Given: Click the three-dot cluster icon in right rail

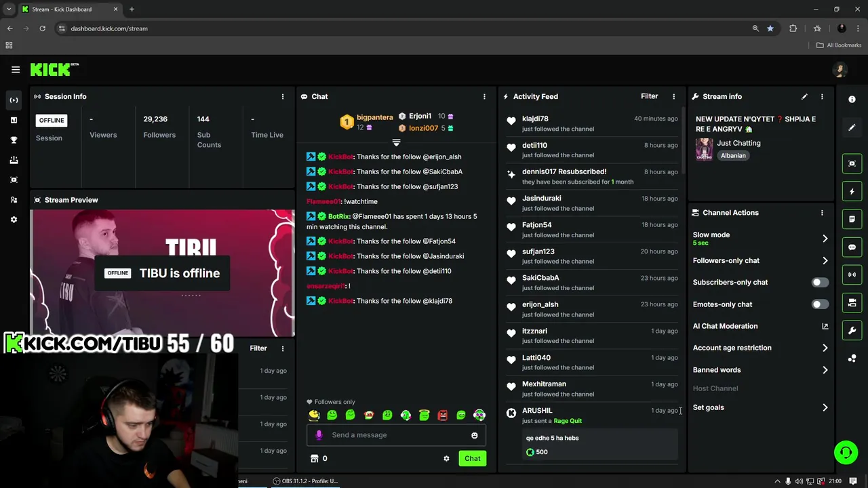Looking at the screenshot, I should 852,359.
